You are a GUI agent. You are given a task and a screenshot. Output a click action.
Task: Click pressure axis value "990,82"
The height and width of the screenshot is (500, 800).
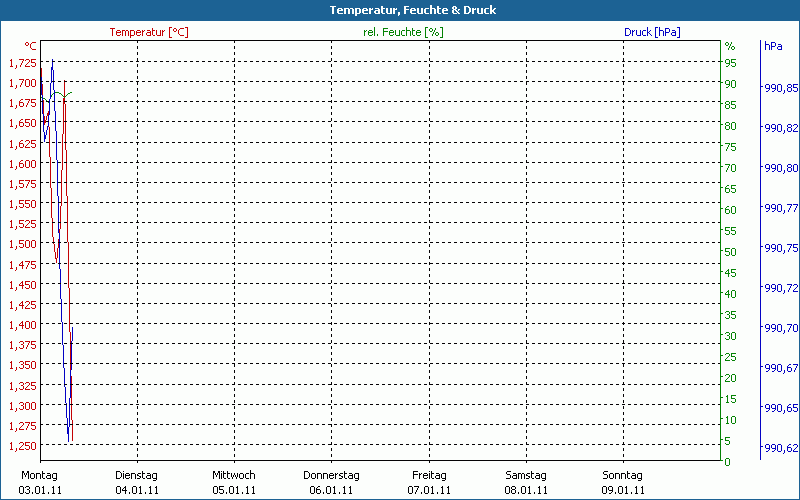point(781,128)
